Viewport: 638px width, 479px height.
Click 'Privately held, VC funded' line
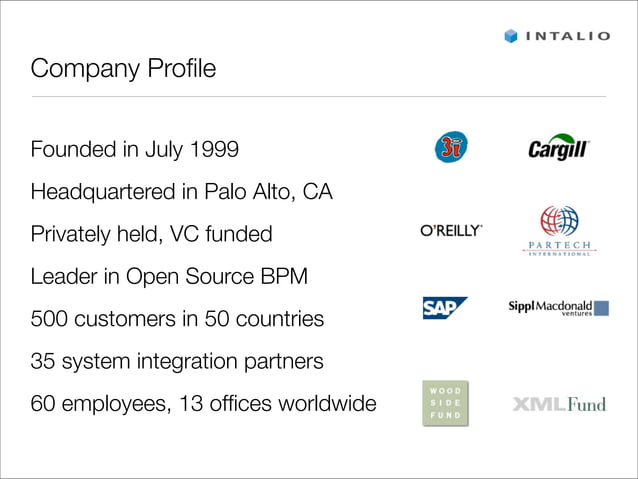click(x=151, y=234)
